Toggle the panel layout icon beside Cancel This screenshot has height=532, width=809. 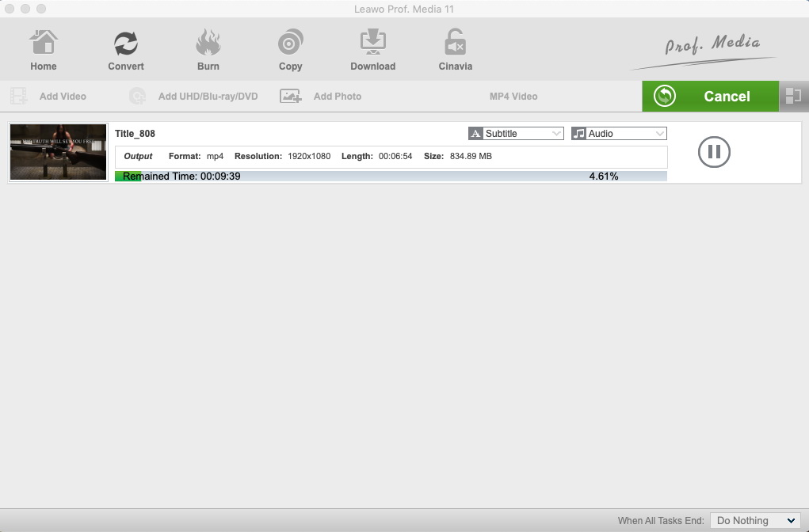793,96
